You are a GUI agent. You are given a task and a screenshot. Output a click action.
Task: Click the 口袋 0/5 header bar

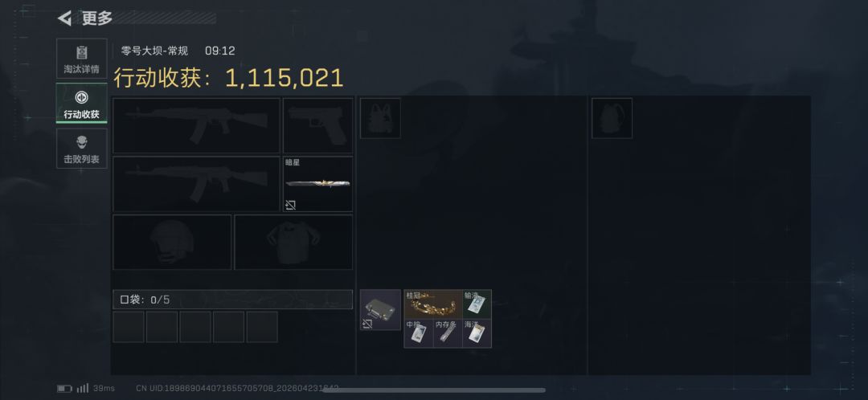point(232,300)
